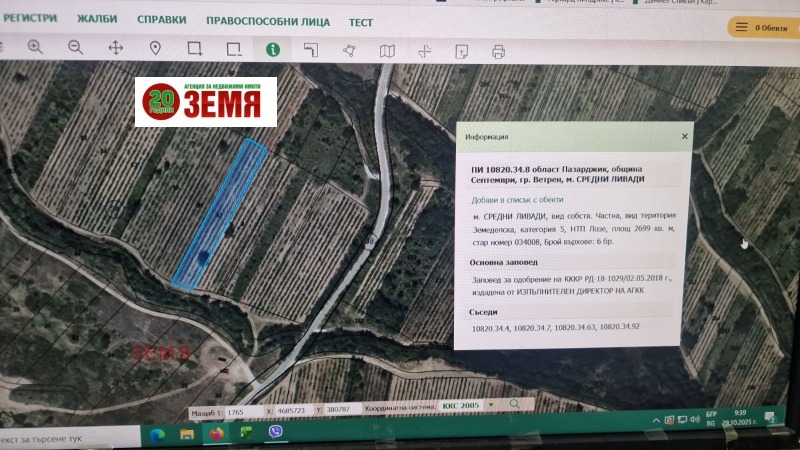Click neighbor parcel 10820.34.7
The height and width of the screenshot is (450, 800).
[532, 328]
